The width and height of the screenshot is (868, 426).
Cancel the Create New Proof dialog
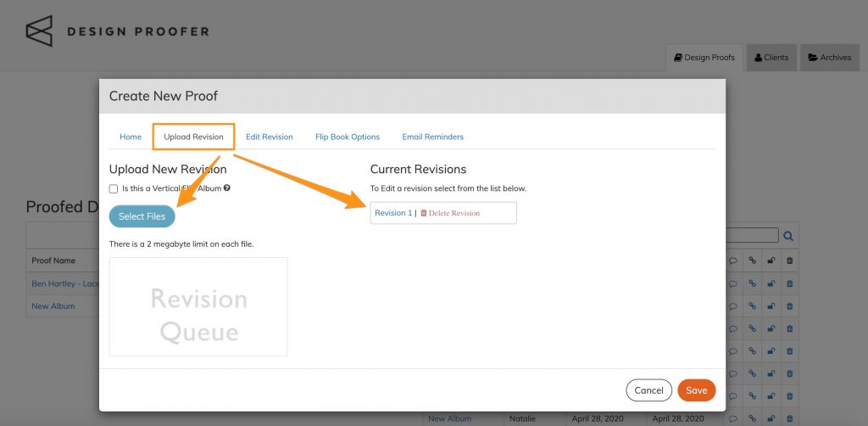(x=648, y=390)
